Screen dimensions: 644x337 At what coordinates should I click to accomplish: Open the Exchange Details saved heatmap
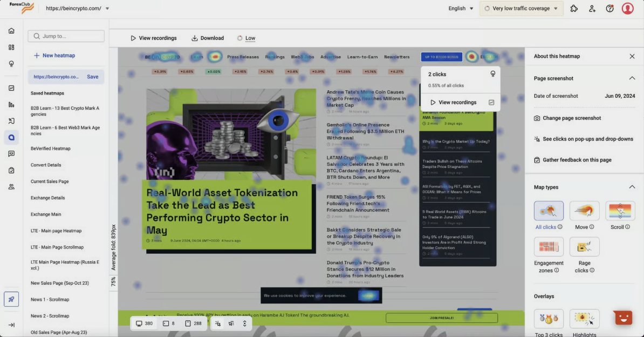point(47,198)
